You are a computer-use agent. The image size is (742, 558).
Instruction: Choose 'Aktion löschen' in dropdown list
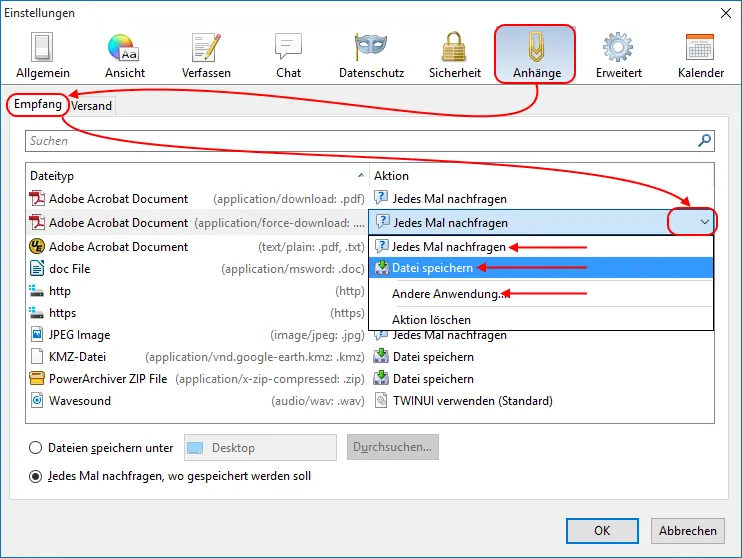(541, 320)
